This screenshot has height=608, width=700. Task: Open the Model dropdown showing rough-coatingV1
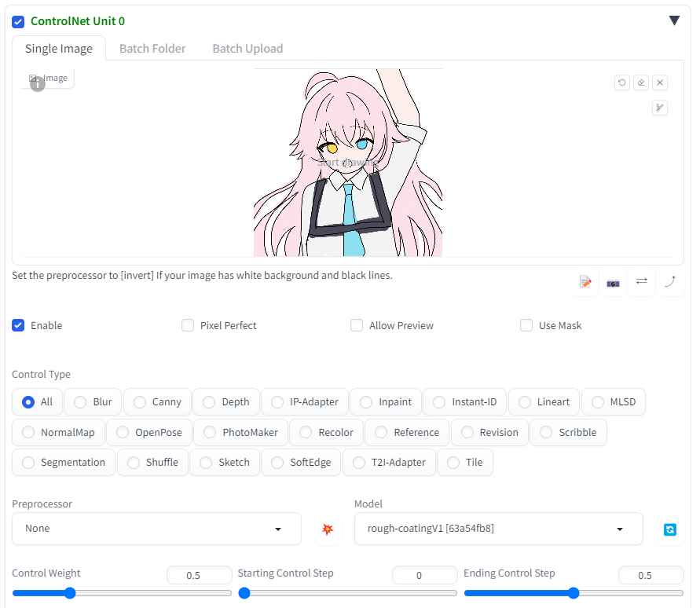tap(498, 529)
